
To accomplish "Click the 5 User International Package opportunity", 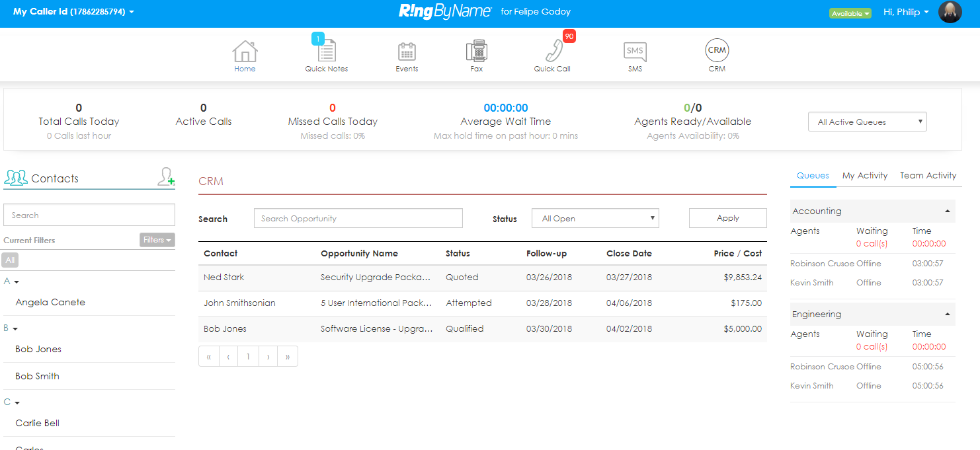I will click(x=376, y=303).
